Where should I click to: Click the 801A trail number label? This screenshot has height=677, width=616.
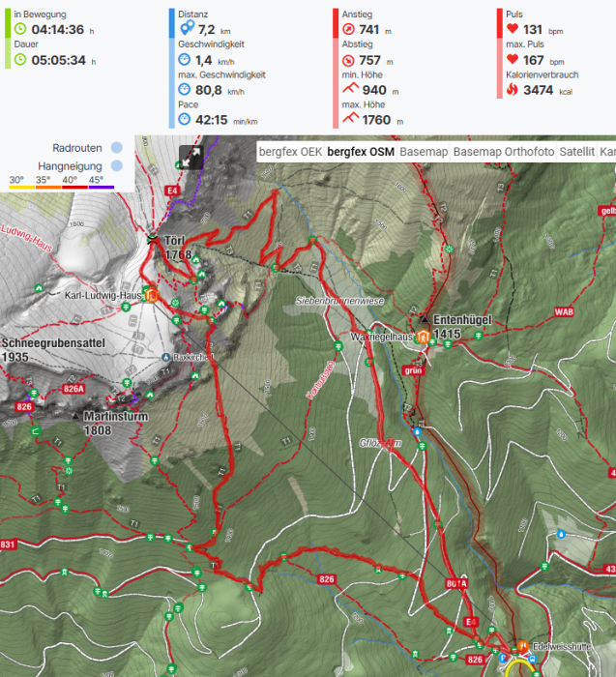click(456, 584)
